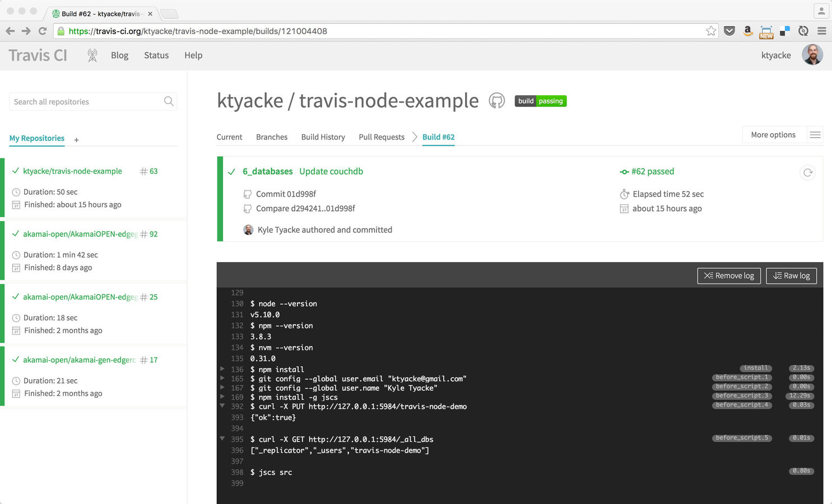The width and height of the screenshot is (832, 504).
Task: Open hamburger icon next to More options
Action: tap(815, 135)
